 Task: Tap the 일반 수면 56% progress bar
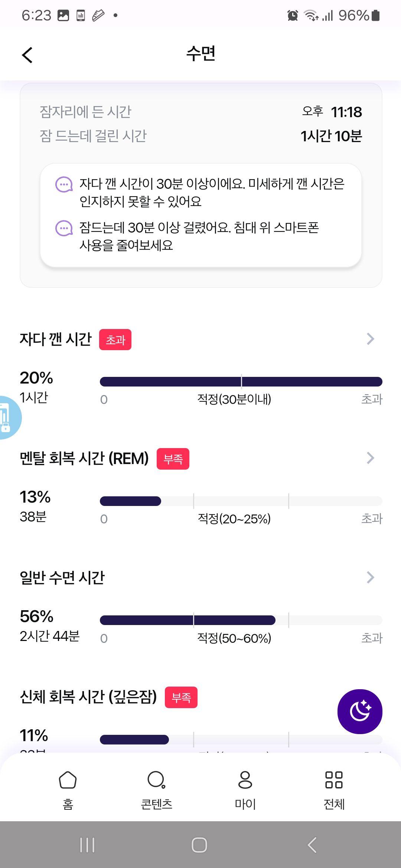[241, 620]
